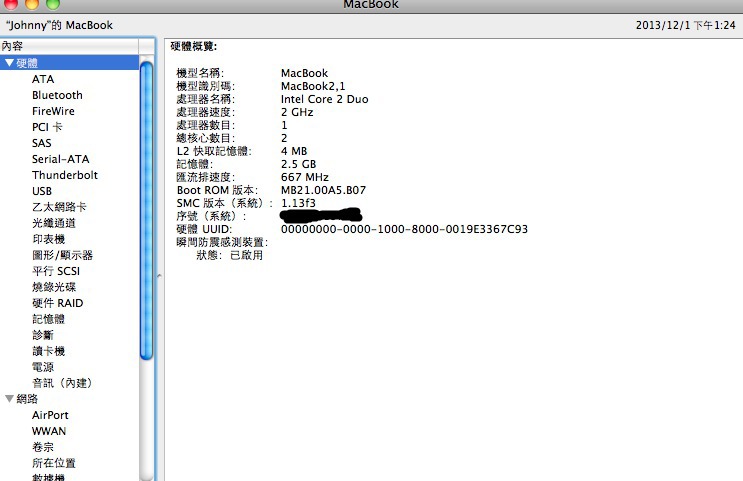Click the date 2013/12/1 下午1:24
This screenshot has height=481, width=743.
685,25
